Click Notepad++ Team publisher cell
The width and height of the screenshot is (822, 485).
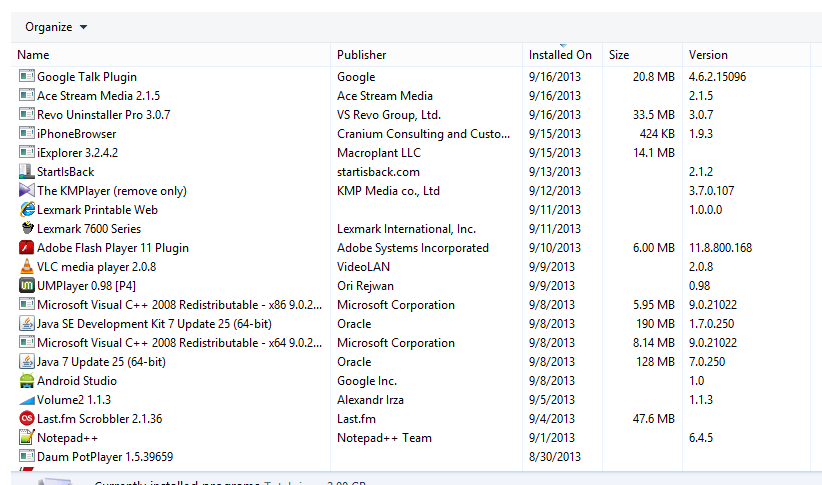(384, 437)
